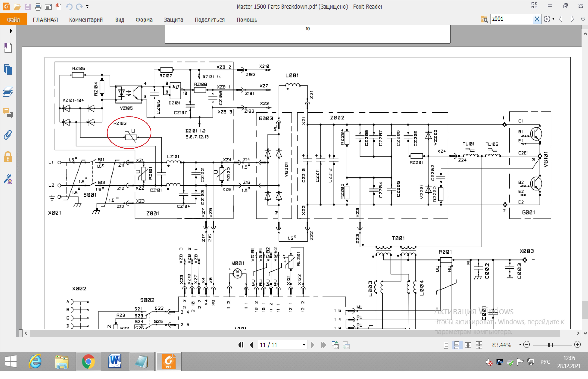Screen dimensions: 588x379
Task: Go to the previous page
Action: [251, 345]
